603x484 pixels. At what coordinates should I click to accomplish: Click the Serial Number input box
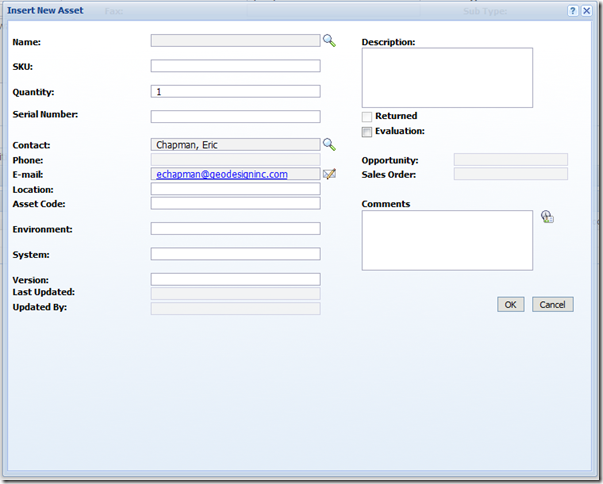pos(235,117)
